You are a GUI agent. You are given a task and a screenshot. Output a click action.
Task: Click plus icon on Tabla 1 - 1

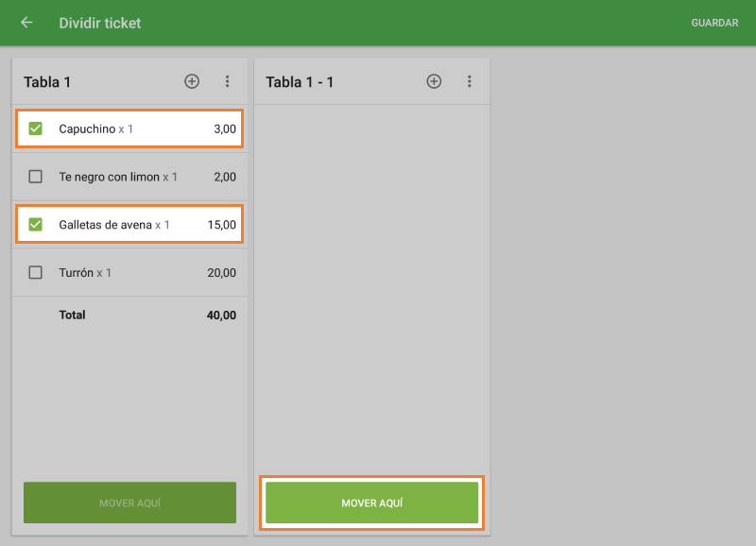(x=434, y=82)
